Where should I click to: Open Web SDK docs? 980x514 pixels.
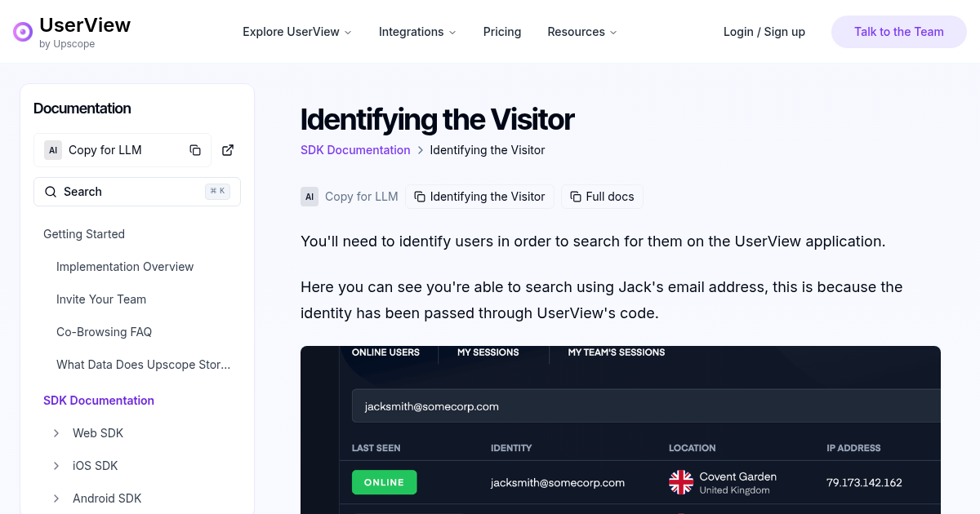pos(98,433)
